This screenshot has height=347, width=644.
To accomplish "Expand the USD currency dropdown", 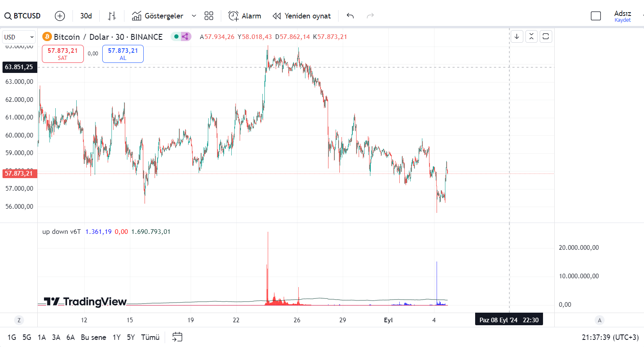I will tap(19, 37).
